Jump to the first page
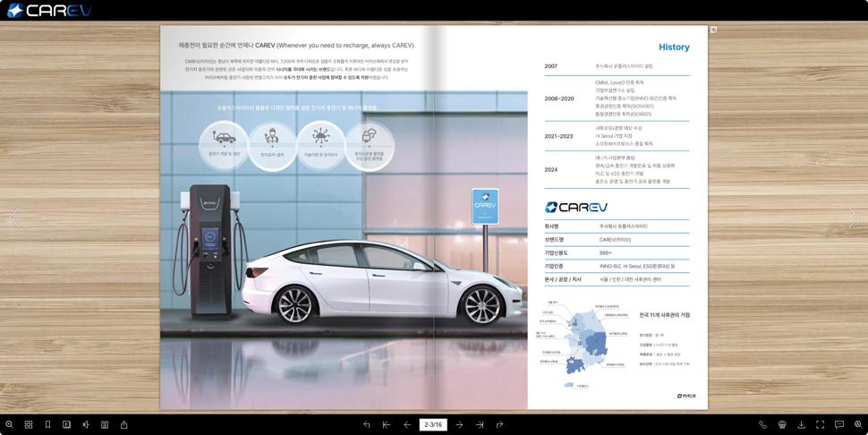Image resolution: width=868 pixels, height=435 pixels. (387, 425)
